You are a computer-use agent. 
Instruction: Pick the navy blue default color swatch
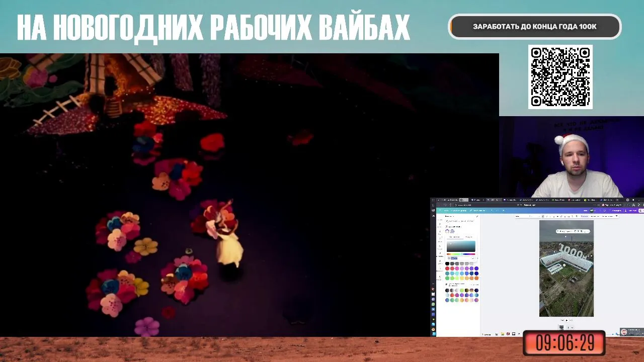coord(476,273)
